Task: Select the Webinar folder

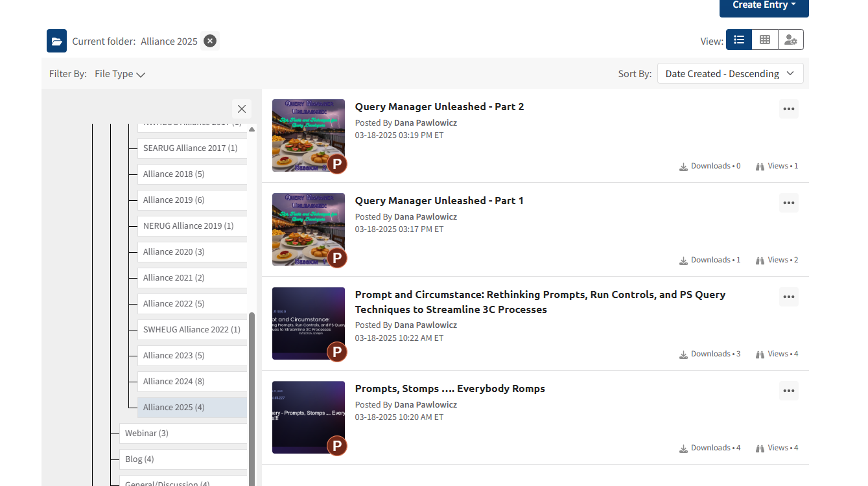Action: [183, 433]
